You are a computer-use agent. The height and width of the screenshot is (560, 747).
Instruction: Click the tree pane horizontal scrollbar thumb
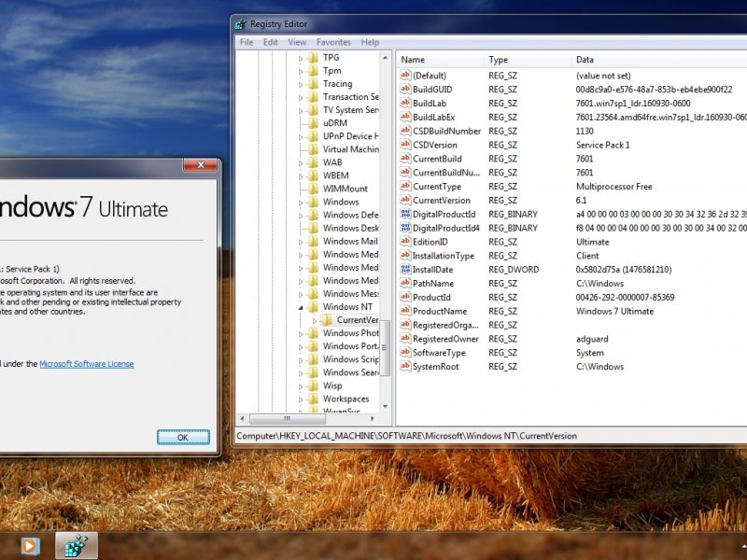(x=288, y=418)
